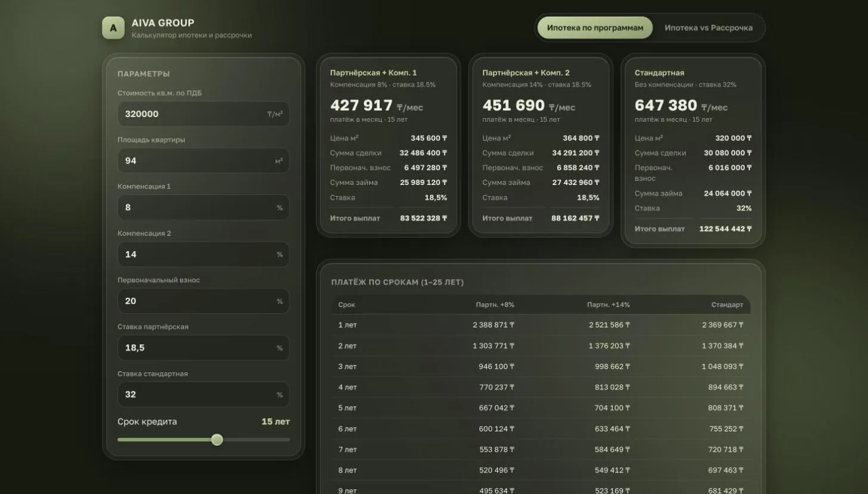Open the Партнёрская + Комп. 1 card
Image resolution: width=868 pixels, height=494 pixels.
[x=388, y=146]
